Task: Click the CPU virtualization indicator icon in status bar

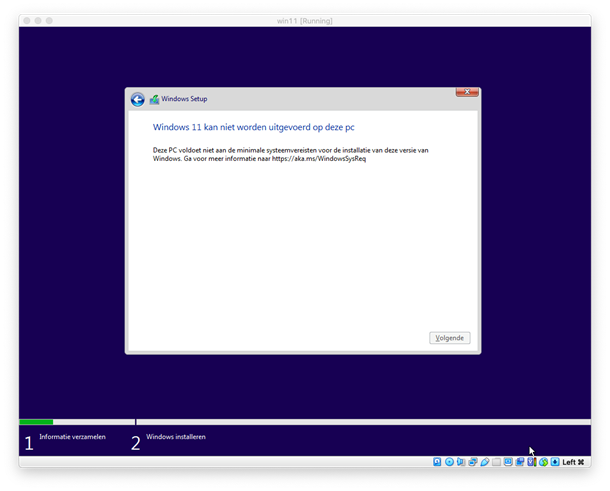Action: point(532,462)
